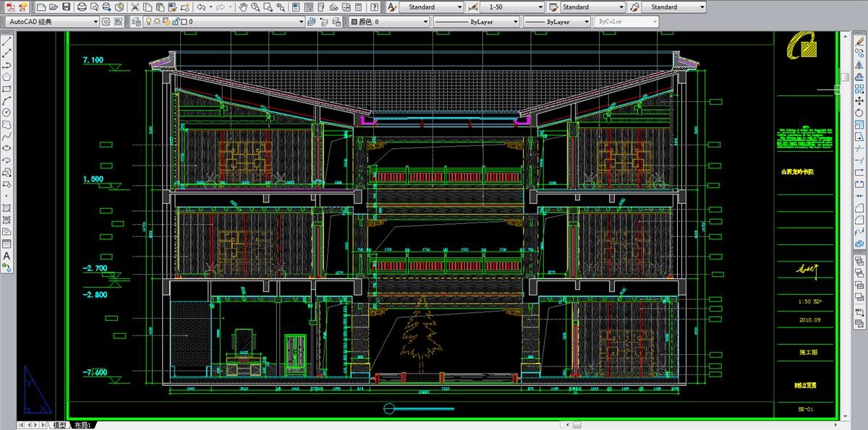Toggle the layer freeze sun icon

click(158, 22)
